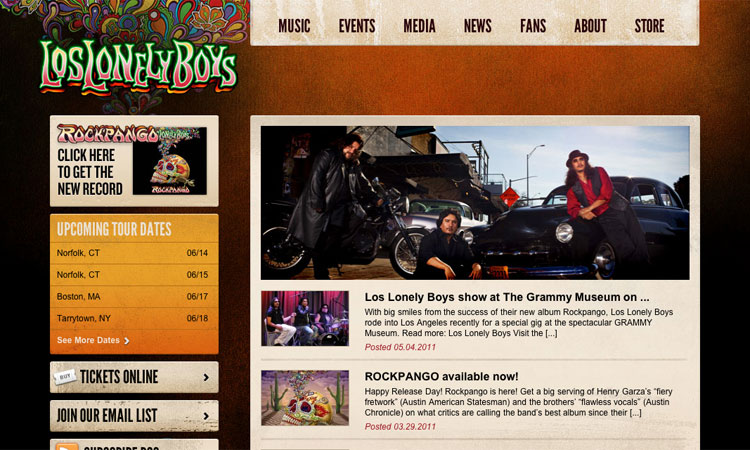Select the Boston, MA 06/17 tour date

[x=134, y=296]
